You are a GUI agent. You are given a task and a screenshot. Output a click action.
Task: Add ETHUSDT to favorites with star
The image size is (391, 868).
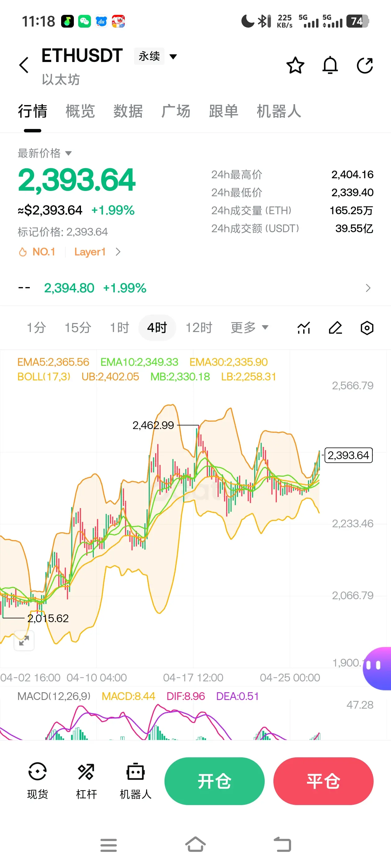(295, 65)
